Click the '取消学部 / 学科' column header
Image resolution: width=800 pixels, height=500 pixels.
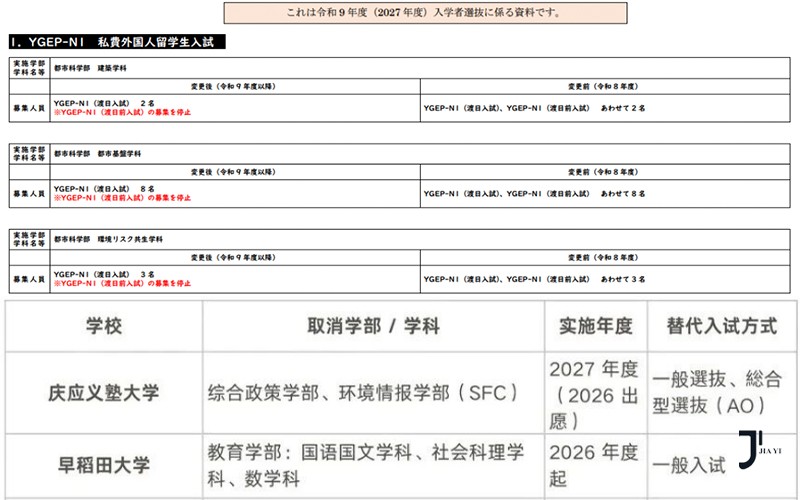[x=373, y=326]
